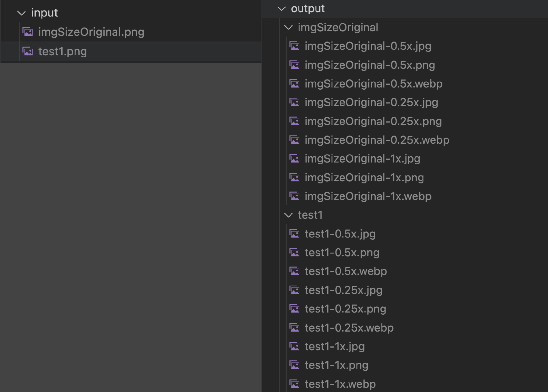The image size is (548, 392).
Task: Collapse the test1 subfolder chevron
Action: click(288, 215)
